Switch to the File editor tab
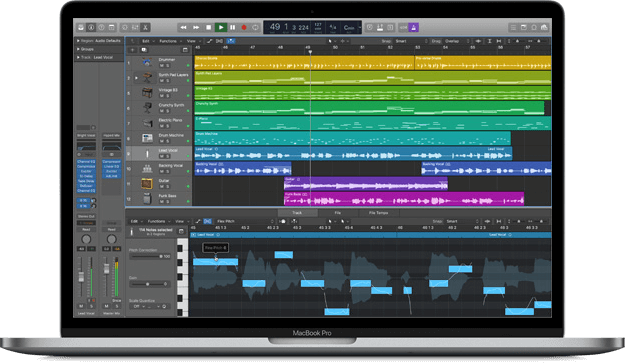Screen dimensions: 625x364 338,213
